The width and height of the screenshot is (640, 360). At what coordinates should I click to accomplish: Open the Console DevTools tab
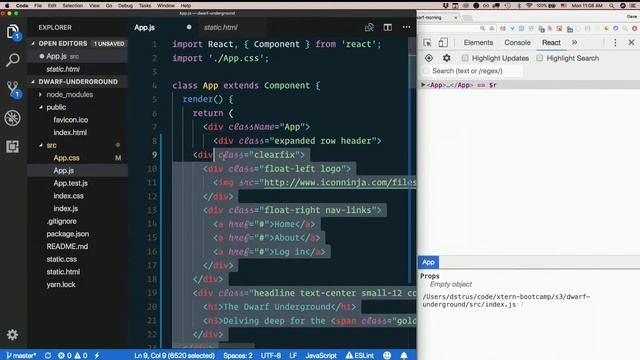(x=517, y=42)
